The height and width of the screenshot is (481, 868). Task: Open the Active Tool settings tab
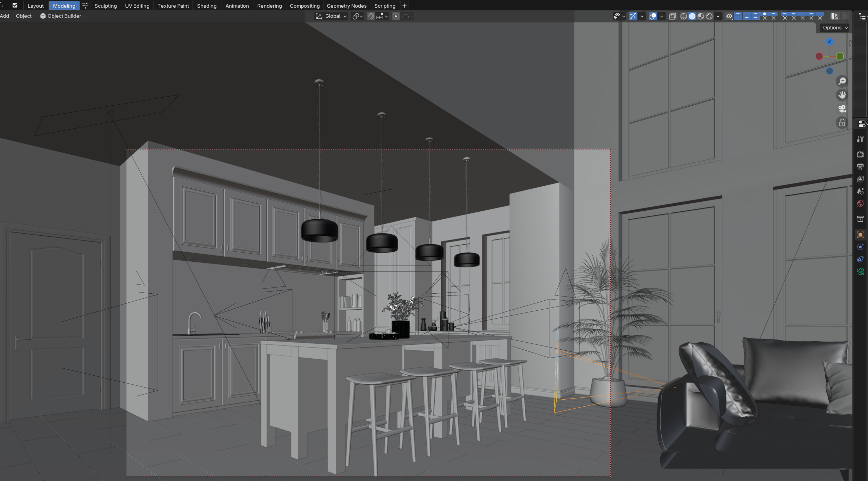(860, 139)
